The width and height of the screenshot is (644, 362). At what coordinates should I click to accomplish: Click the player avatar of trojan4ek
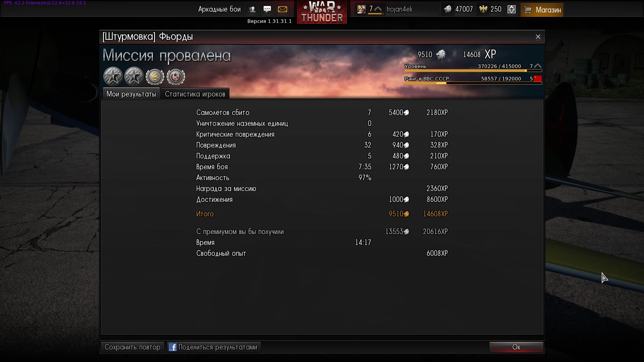coord(361,9)
